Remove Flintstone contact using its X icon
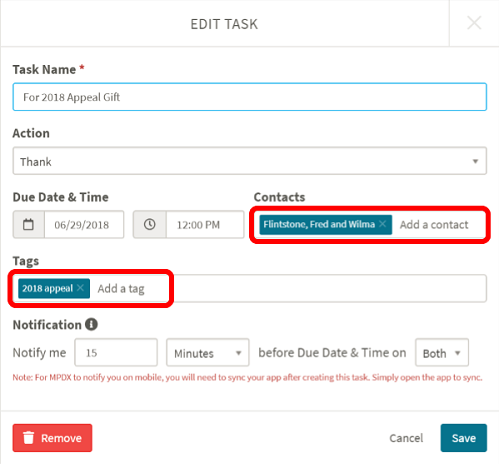This screenshot has width=499, height=468. point(383,224)
